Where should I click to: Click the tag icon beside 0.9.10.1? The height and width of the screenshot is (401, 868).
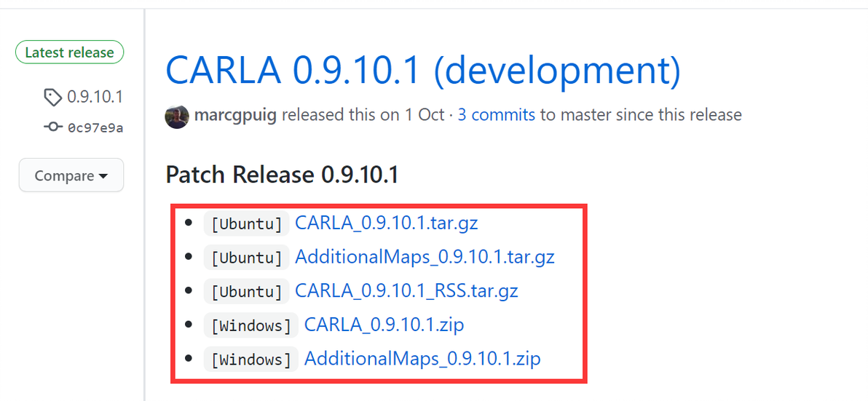coord(53,97)
